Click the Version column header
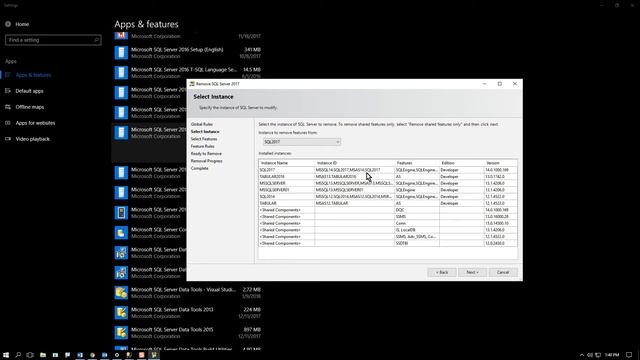The image size is (640, 360). pyautogui.click(x=501, y=163)
